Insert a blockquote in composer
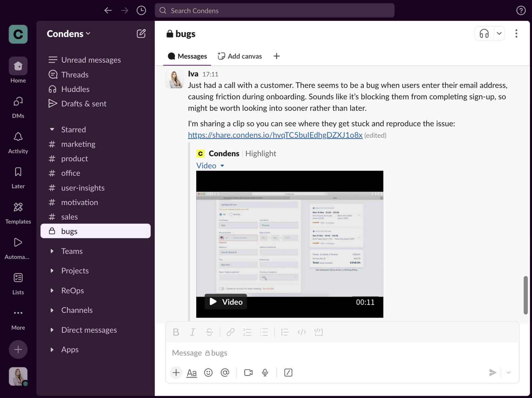The image size is (532, 398). (285, 332)
